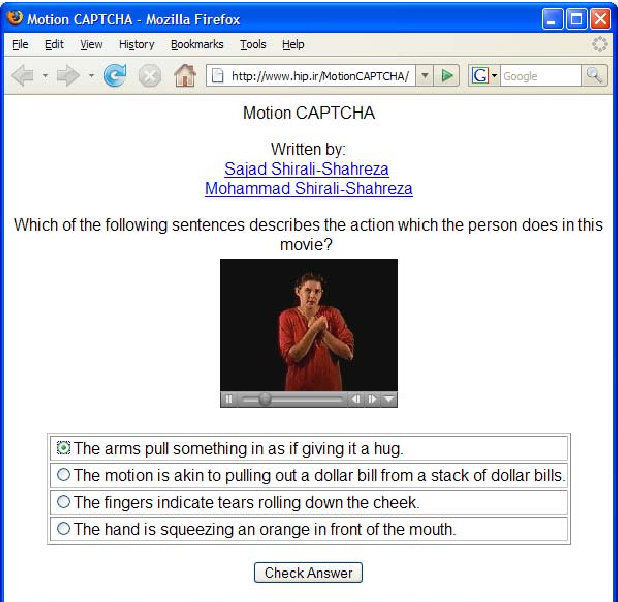The width and height of the screenshot is (618, 602).
Task: Open the Bookmarks menu
Action: click(197, 44)
